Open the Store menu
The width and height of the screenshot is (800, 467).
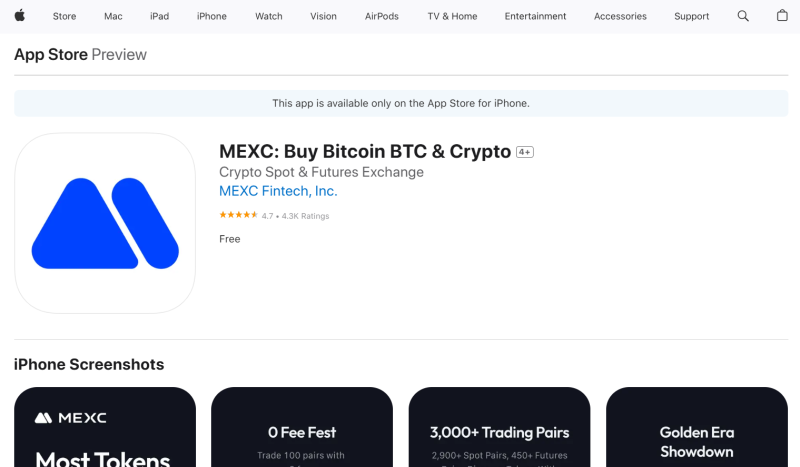[64, 16]
